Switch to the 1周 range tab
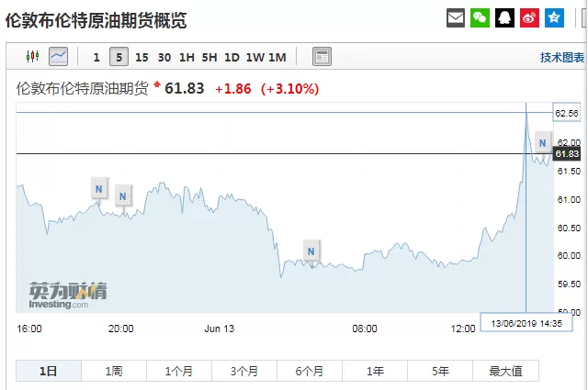Screen dimensions: 588x390 click(x=114, y=371)
